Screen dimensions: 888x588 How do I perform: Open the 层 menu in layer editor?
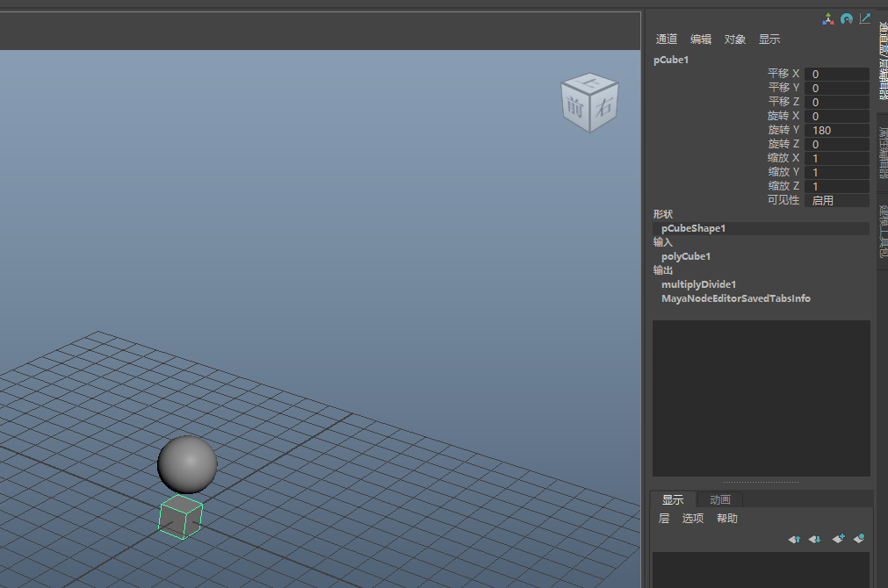coord(664,519)
